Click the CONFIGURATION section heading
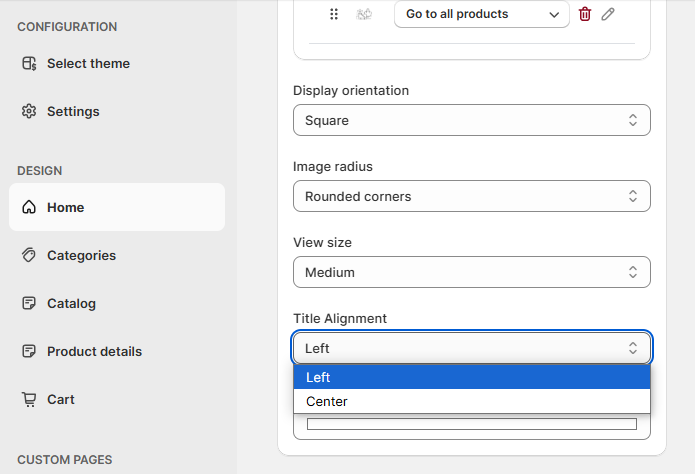The image size is (695, 474). point(67,27)
